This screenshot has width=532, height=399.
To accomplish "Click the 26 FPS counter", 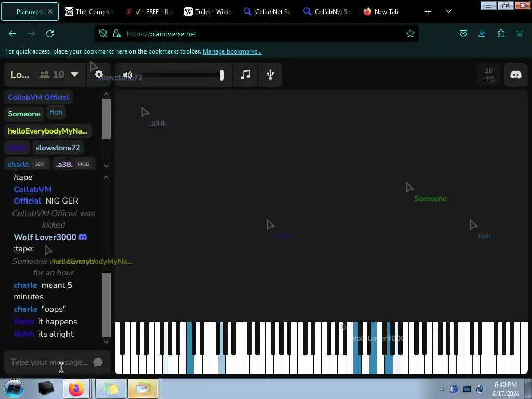I will click(x=488, y=75).
